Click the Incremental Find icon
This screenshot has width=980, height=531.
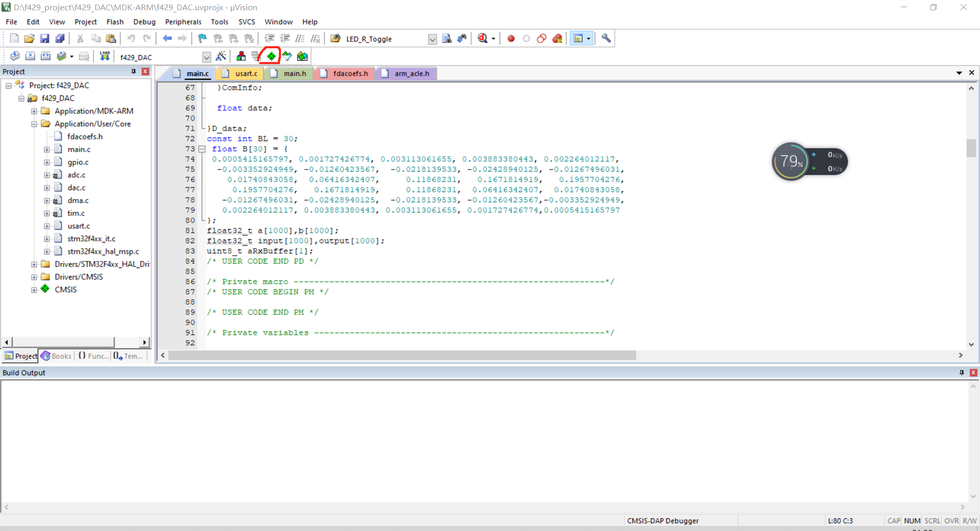pyautogui.click(x=462, y=38)
